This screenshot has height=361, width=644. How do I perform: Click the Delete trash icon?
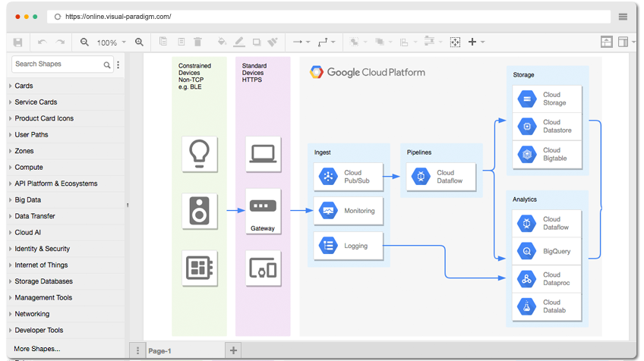197,42
